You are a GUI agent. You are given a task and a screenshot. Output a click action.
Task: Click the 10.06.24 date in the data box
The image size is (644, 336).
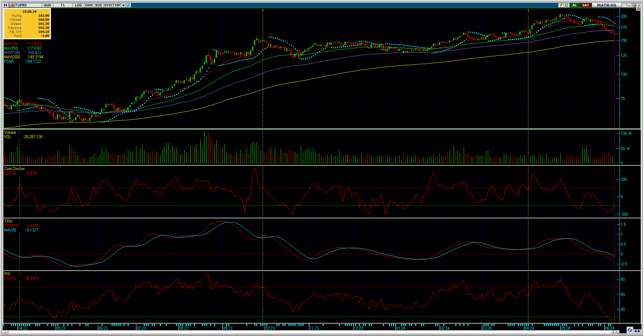tap(29, 11)
